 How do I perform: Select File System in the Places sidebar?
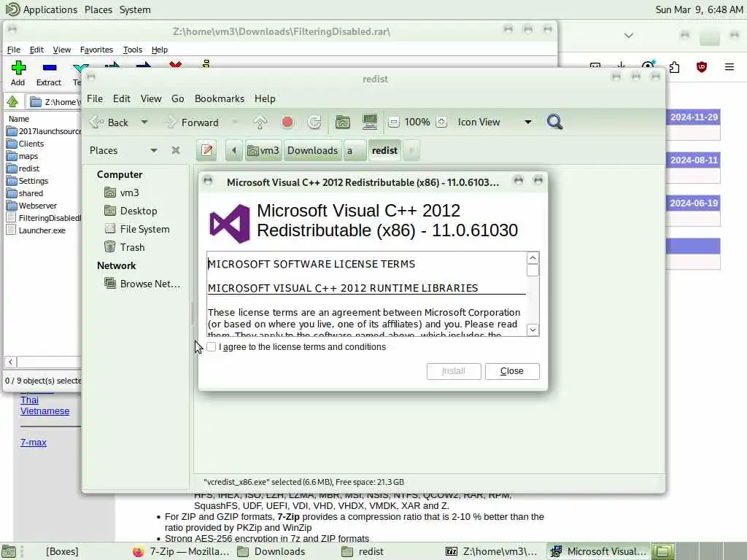137,229
